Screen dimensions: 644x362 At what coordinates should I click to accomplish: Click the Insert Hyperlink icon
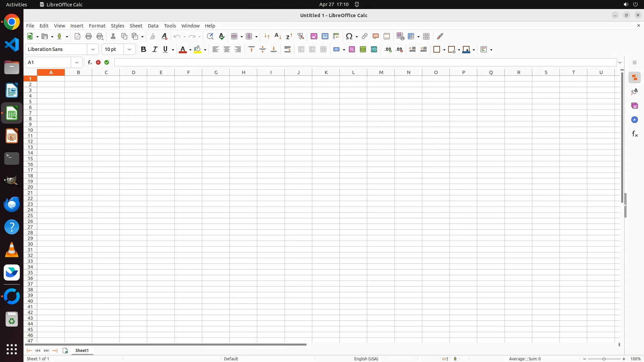(364, 36)
